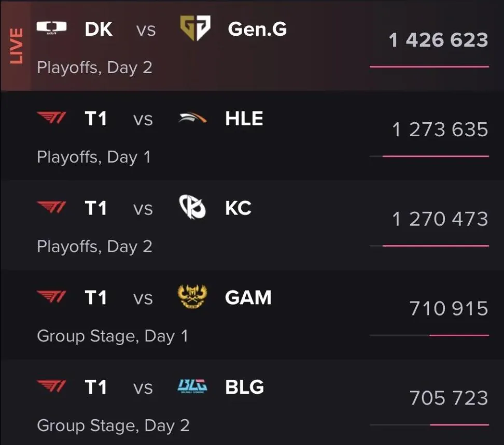Screen dimensions: 504x445
Task: Click the BLG team logo
Action: tap(192, 386)
